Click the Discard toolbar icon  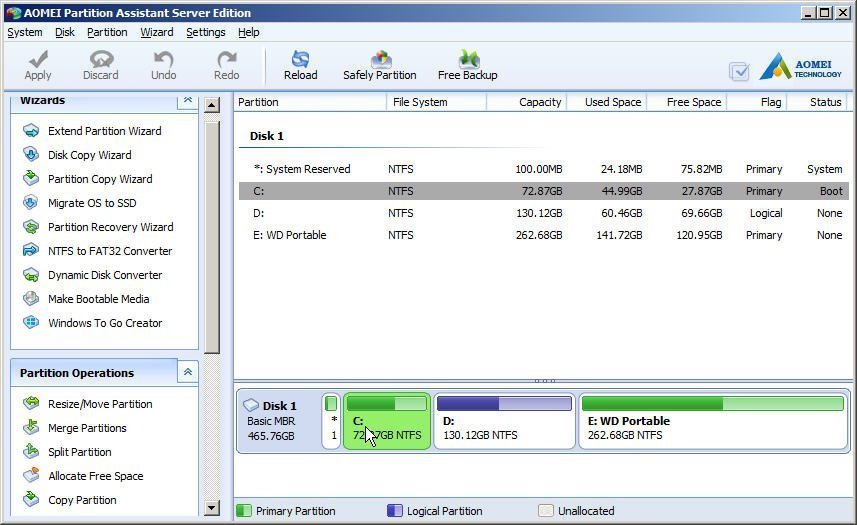click(101, 58)
